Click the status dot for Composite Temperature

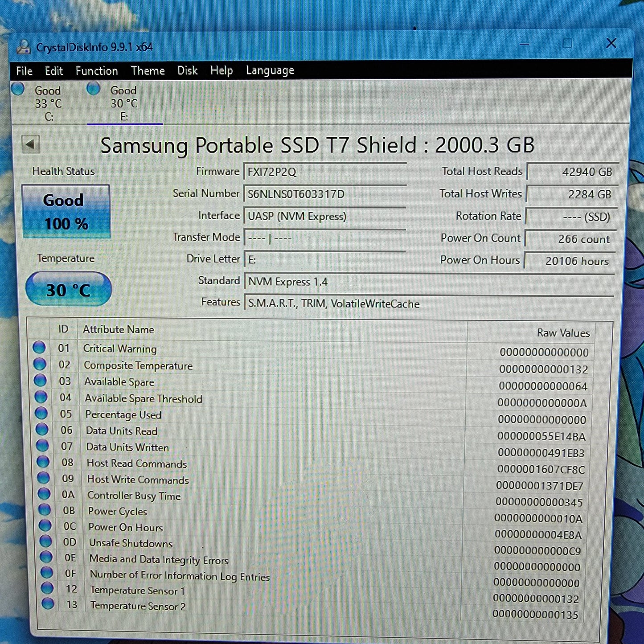[x=40, y=364]
